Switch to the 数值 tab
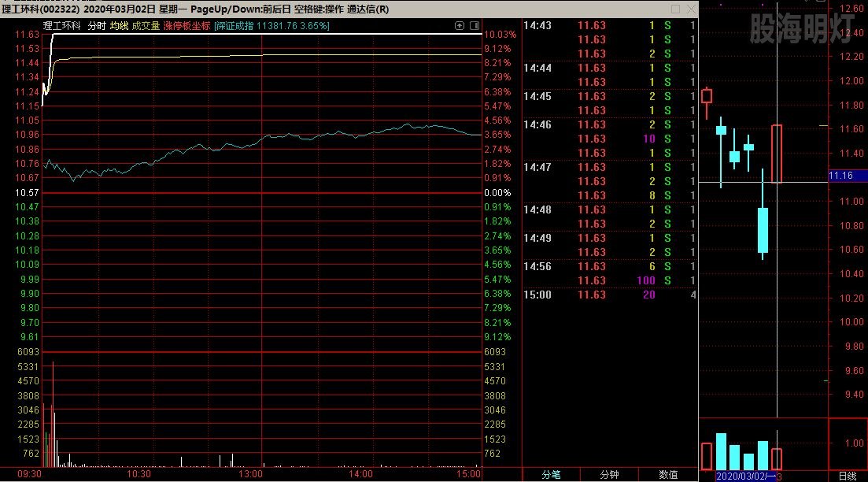868x482 pixels. 668,475
